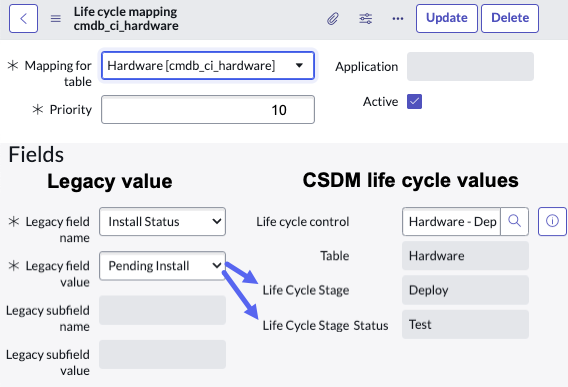
Task: Click the 'Active' label
Action: coord(380,102)
